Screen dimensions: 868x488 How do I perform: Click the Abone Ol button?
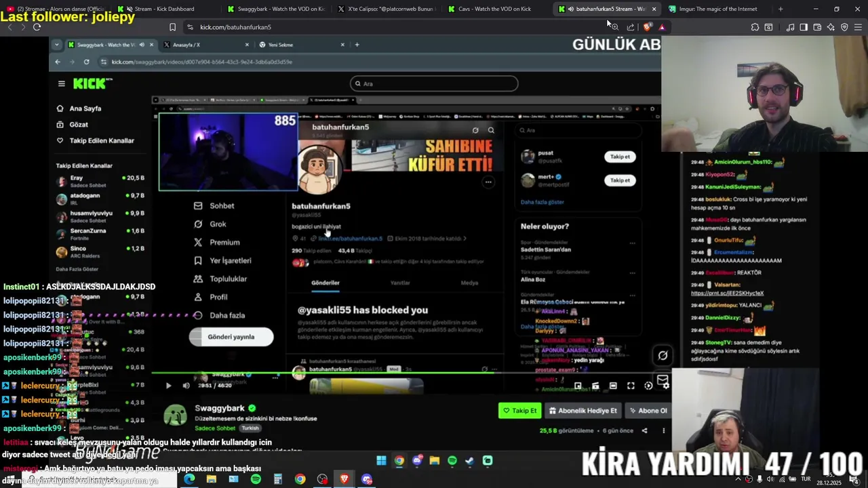pos(648,411)
